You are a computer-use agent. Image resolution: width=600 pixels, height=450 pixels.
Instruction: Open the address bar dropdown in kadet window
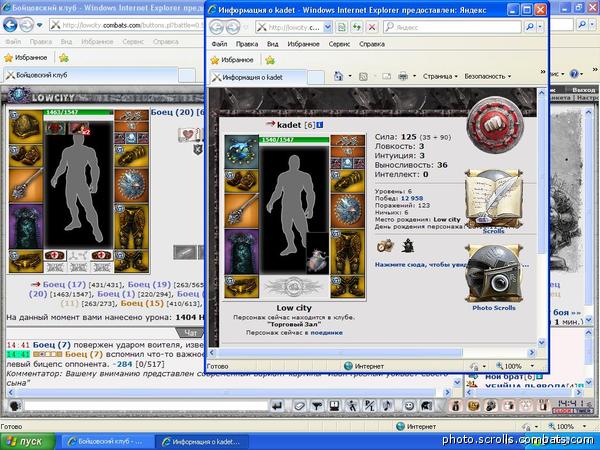coord(328,27)
